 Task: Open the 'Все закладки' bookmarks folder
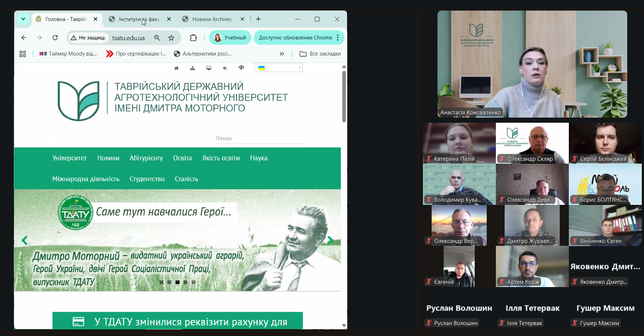pyautogui.click(x=320, y=54)
